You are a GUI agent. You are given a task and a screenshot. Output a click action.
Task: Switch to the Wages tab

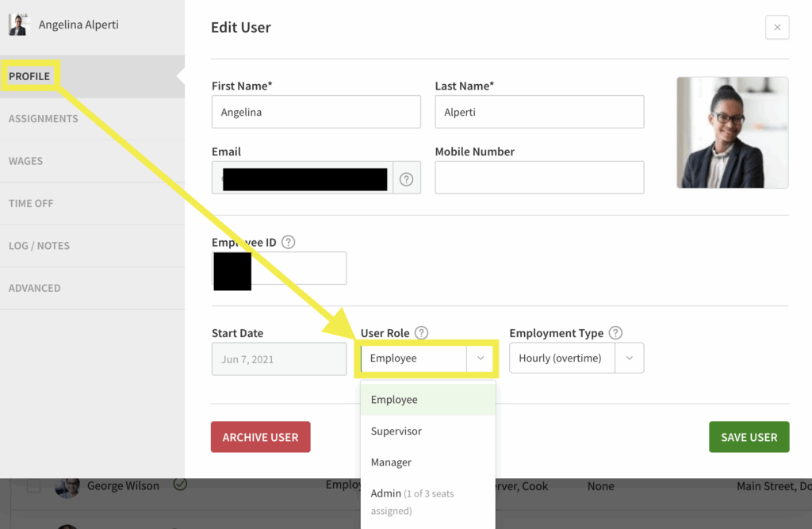click(26, 161)
